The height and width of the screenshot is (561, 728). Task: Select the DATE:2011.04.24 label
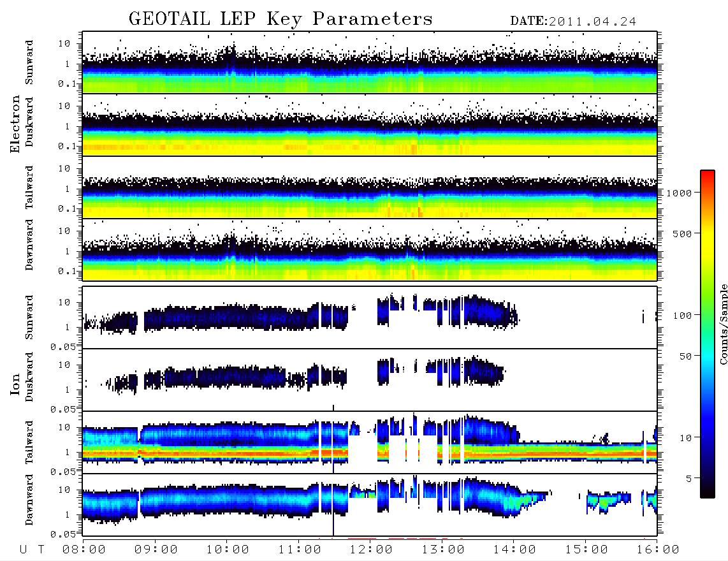573,22
